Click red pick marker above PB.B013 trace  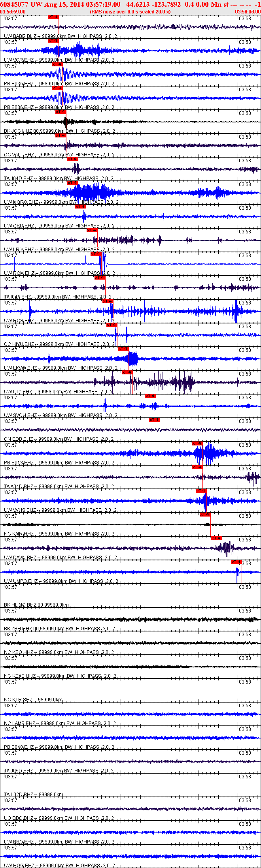tap(197, 443)
